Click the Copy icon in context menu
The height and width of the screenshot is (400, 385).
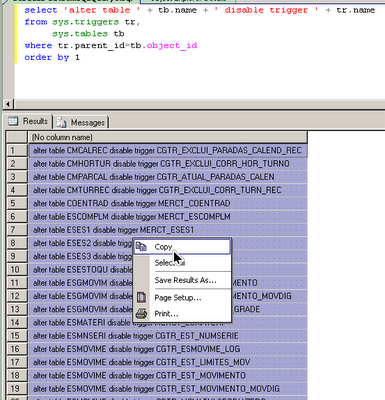[x=142, y=247]
